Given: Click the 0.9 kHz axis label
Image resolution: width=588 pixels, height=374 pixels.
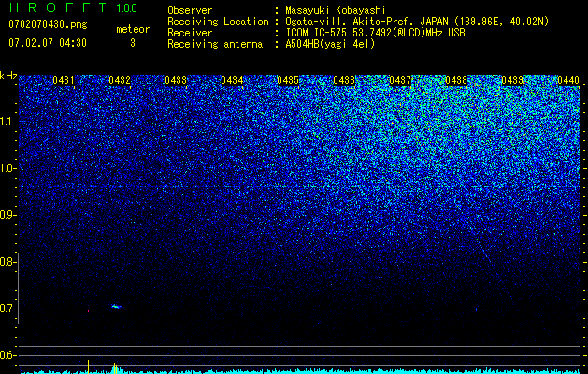Looking at the screenshot, I should pyautogui.click(x=7, y=215).
